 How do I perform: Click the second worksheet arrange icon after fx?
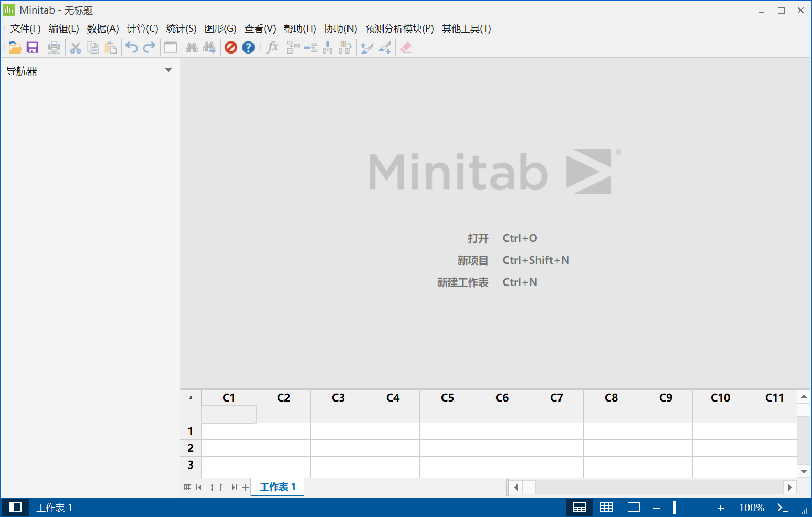(311, 47)
